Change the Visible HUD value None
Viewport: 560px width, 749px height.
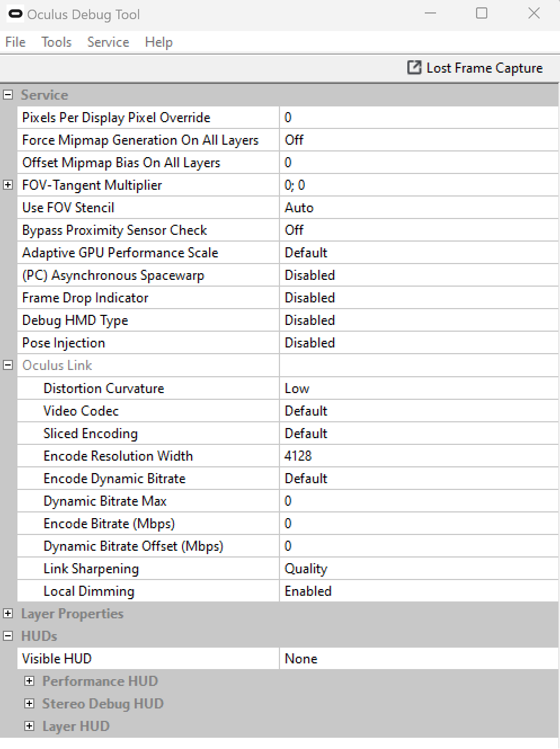pos(418,658)
